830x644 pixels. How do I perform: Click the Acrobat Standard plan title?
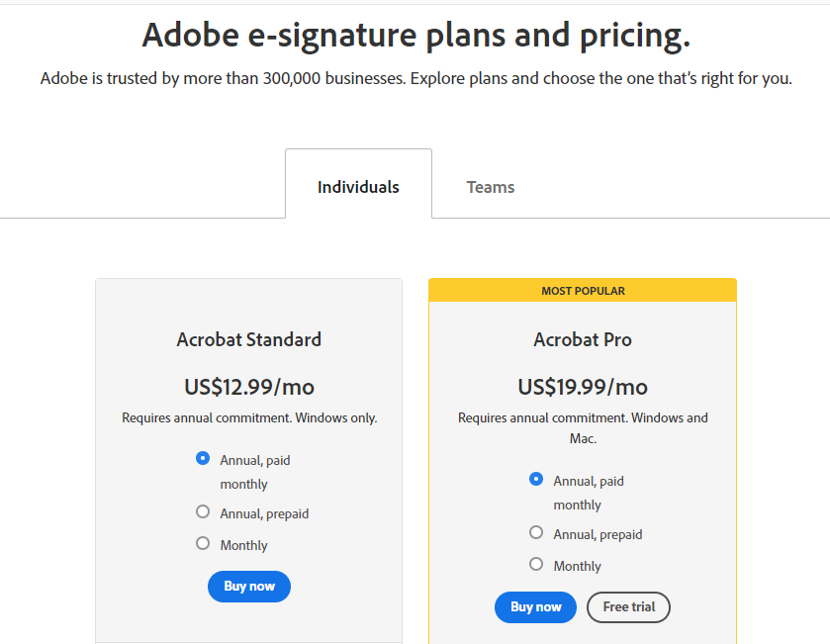(x=248, y=338)
